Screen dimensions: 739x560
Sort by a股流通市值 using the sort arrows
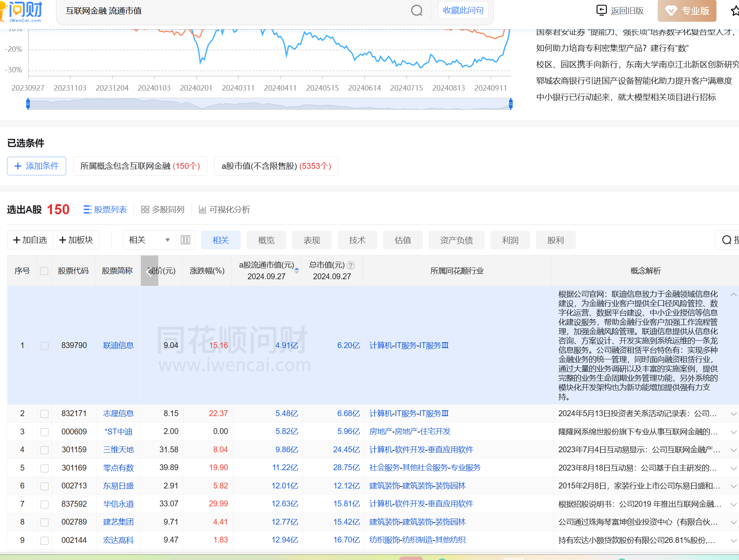click(x=297, y=271)
